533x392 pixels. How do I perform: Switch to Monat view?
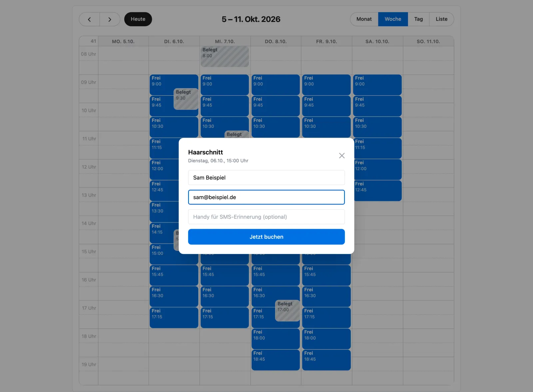pos(364,19)
